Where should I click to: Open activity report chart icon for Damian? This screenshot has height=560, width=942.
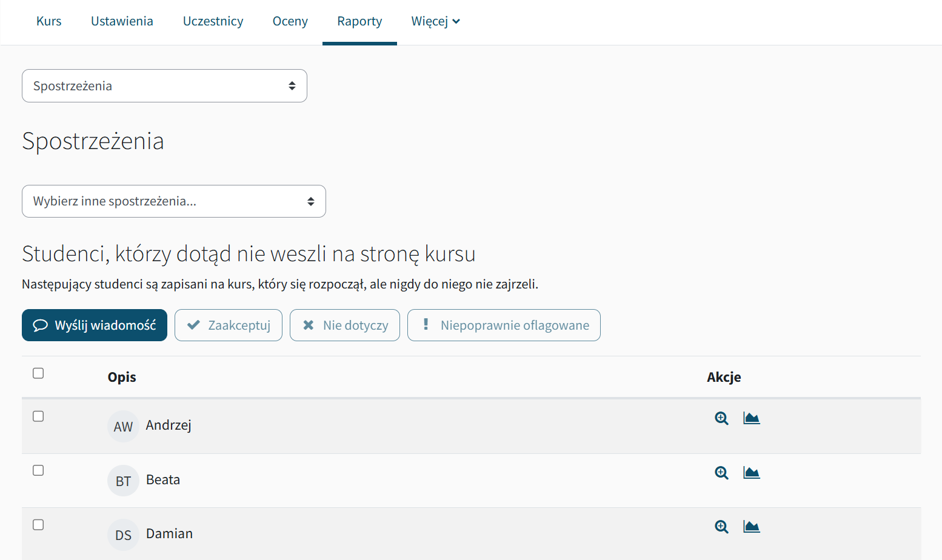point(752,527)
